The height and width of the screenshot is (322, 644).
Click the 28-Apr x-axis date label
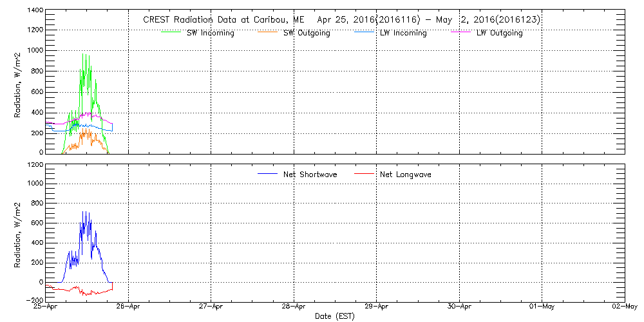coord(294,307)
